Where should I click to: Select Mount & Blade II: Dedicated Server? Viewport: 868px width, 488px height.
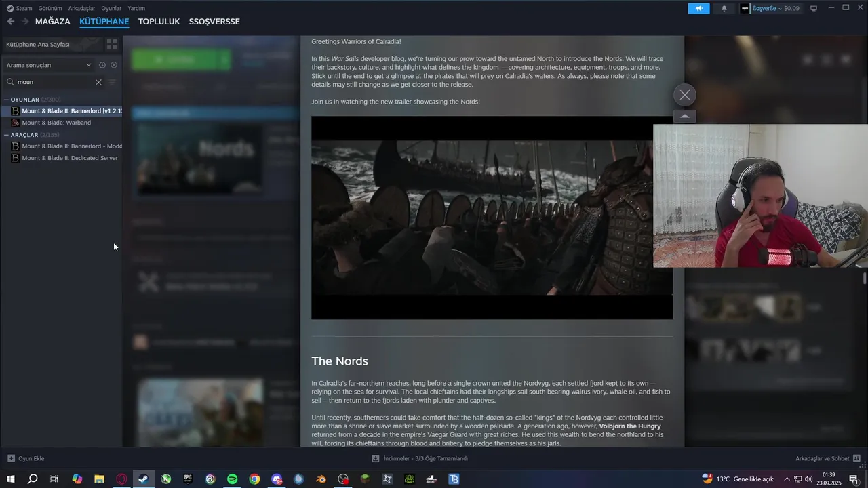tap(61, 158)
